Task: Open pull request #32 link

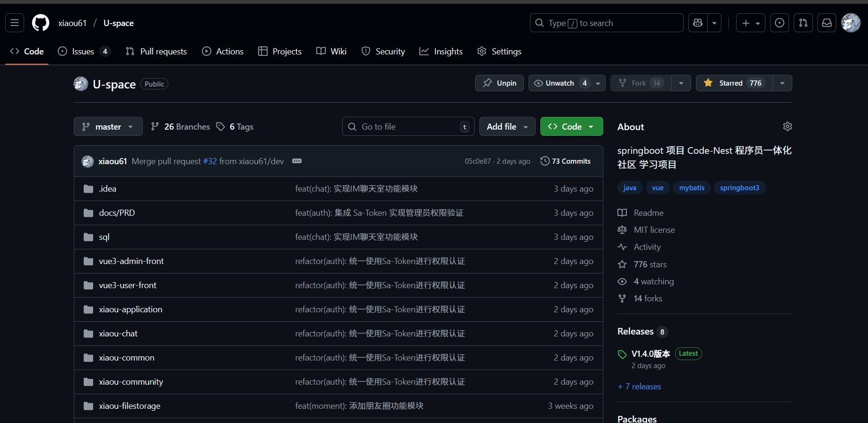Action: (210, 161)
